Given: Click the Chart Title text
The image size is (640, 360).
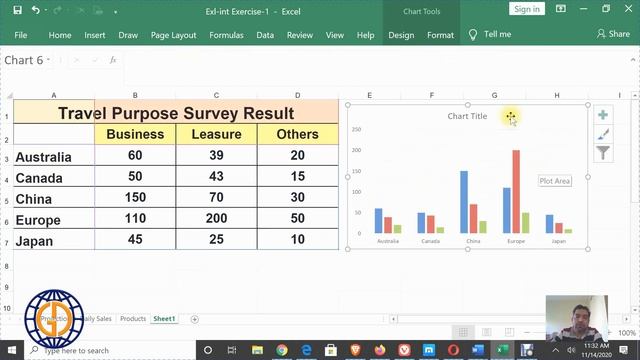Looking at the screenshot, I should coord(467,116).
